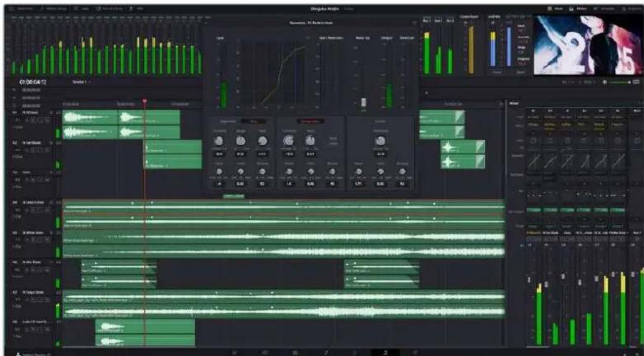
Task: Move the Make Up gain slider handle
Action: coord(364,102)
